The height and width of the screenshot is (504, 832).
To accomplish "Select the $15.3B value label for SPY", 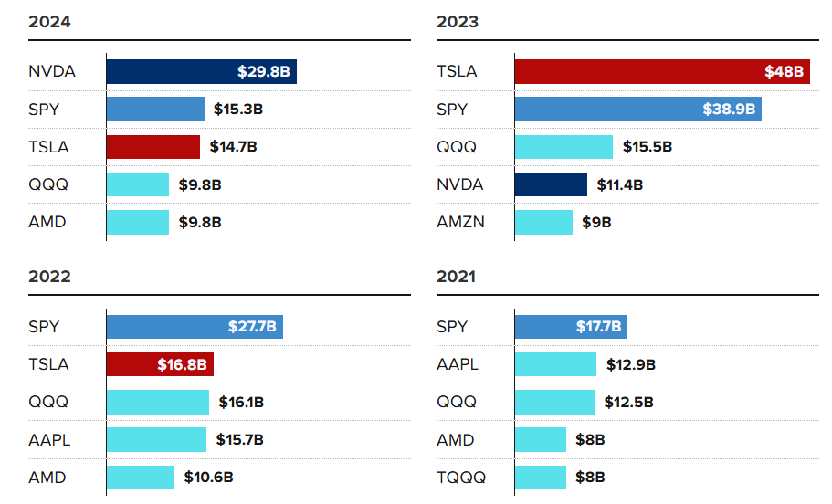I will [238, 110].
